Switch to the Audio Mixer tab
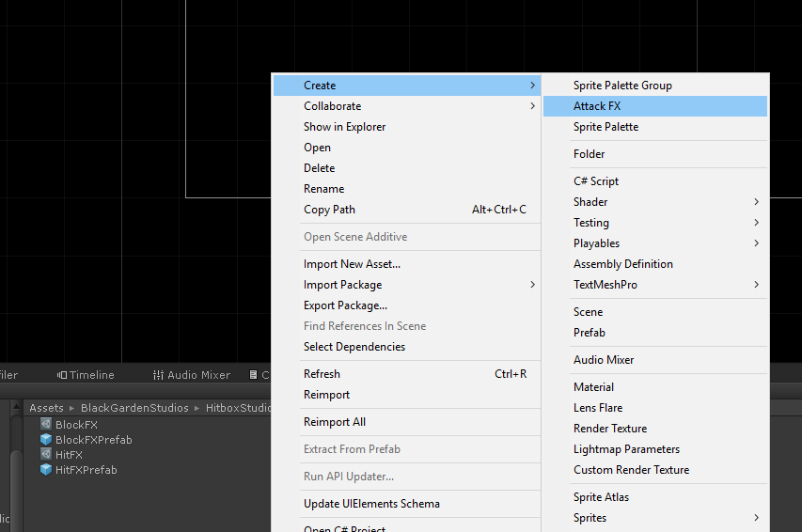This screenshot has height=532, width=802. pos(192,375)
